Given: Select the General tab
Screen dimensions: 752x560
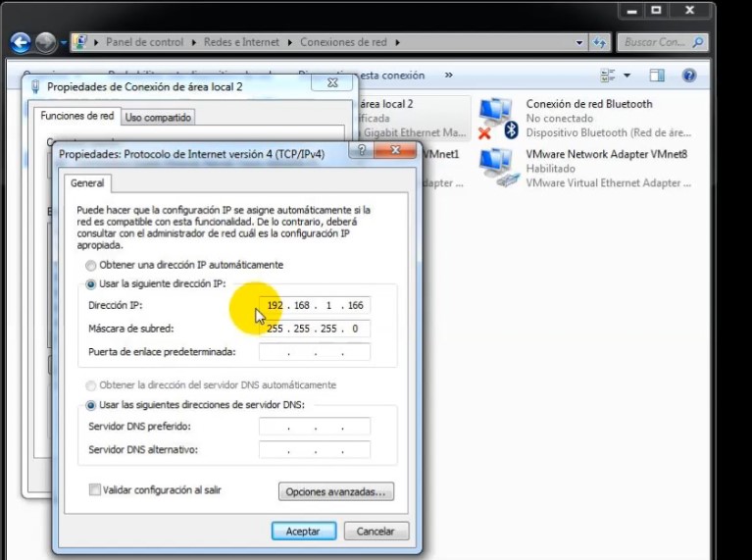Looking at the screenshot, I should [87, 183].
